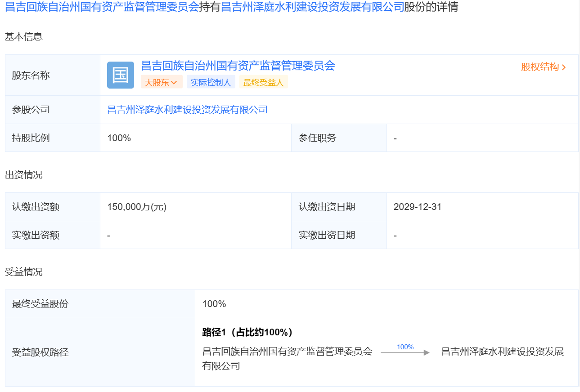
Task: Click the 2029-12-31 subscription date
Action: click(417, 207)
